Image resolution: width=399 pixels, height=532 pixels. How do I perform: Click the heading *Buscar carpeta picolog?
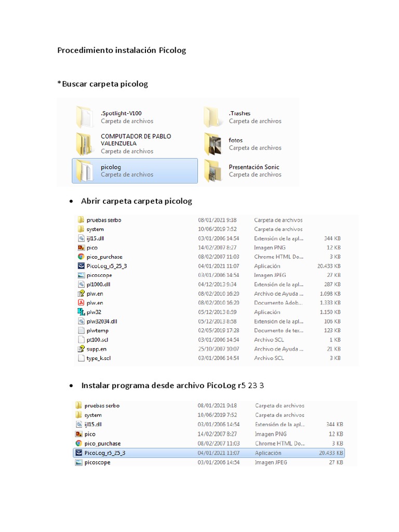102,84
